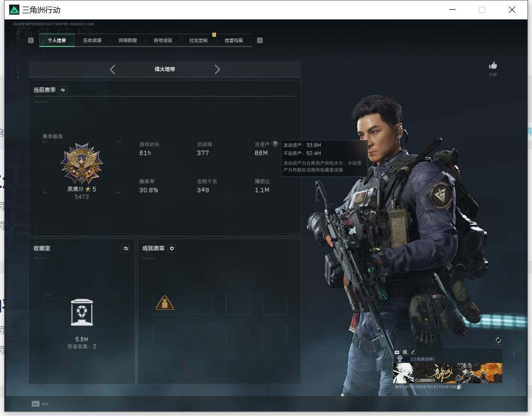Select the first achievement badge triangle icon

164,303
